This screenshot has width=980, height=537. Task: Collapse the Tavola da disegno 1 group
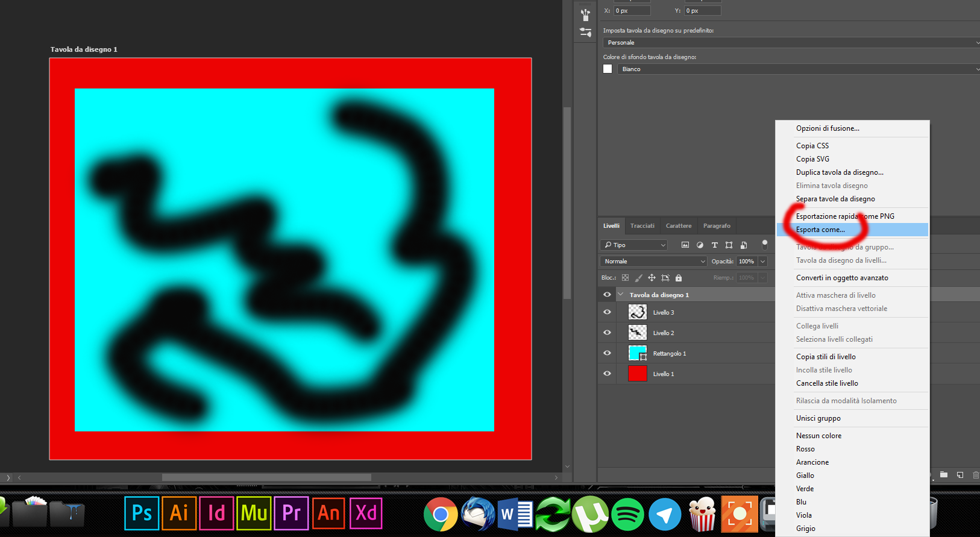pyautogui.click(x=620, y=295)
